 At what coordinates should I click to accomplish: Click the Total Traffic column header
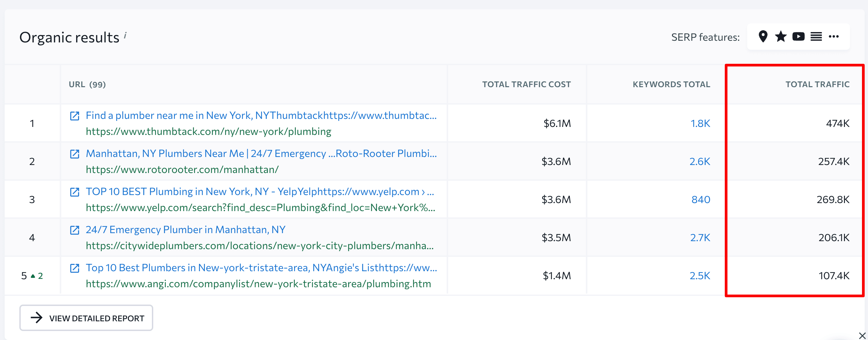pyautogui.click(x=818, y=84)
